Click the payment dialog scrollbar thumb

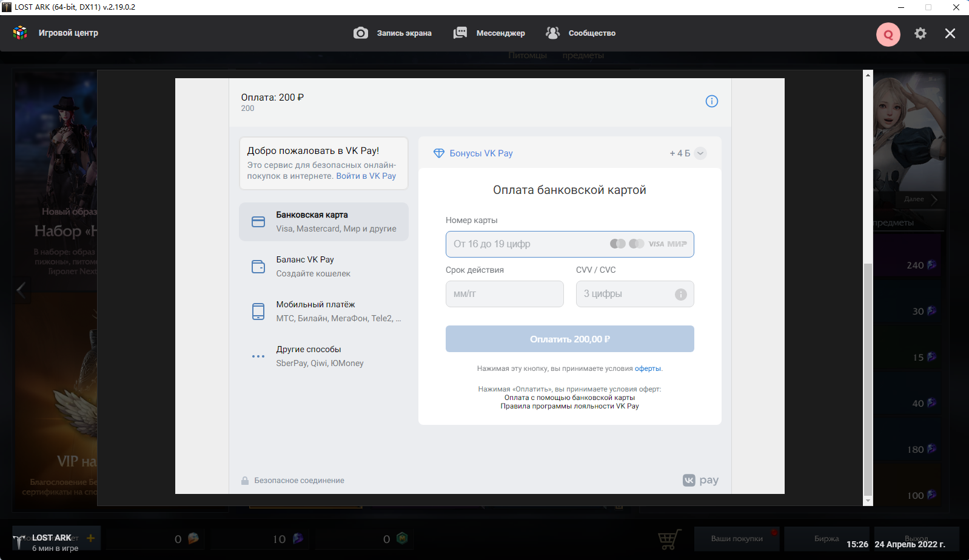(x=868, y=379)
